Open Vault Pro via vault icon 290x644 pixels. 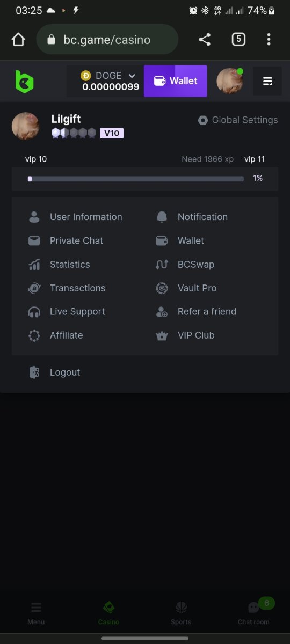point(162,288)
